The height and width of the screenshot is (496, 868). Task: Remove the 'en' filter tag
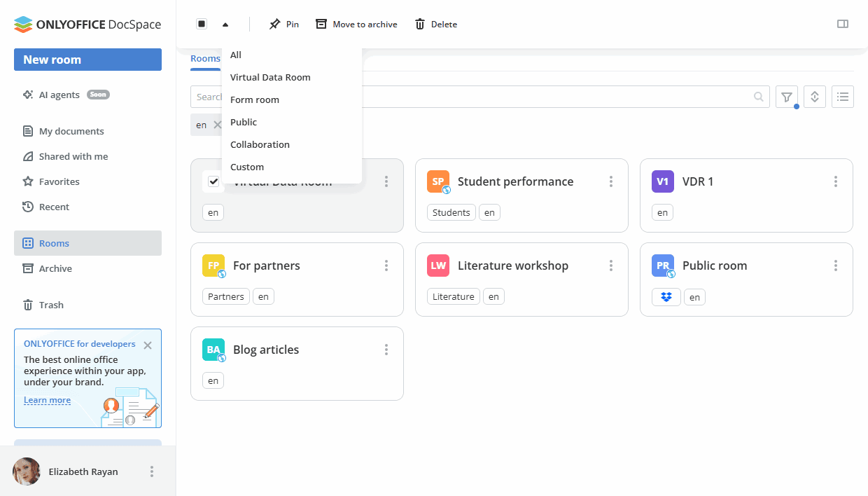(x=217, y=125)
